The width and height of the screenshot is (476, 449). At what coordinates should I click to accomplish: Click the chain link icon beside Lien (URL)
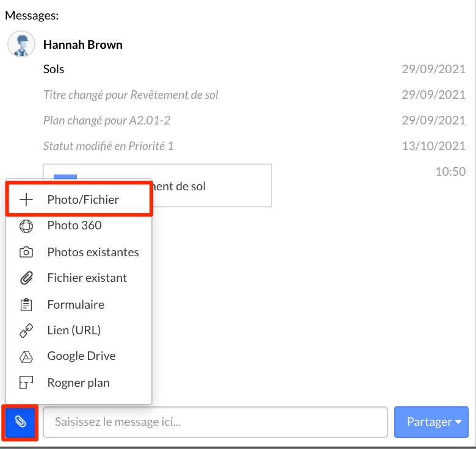pos(26,331)
